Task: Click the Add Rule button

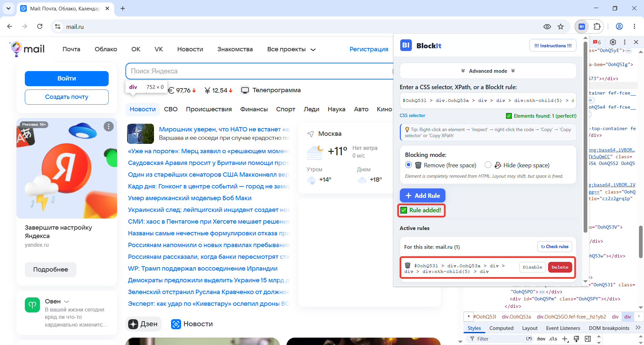Action: 422,195
